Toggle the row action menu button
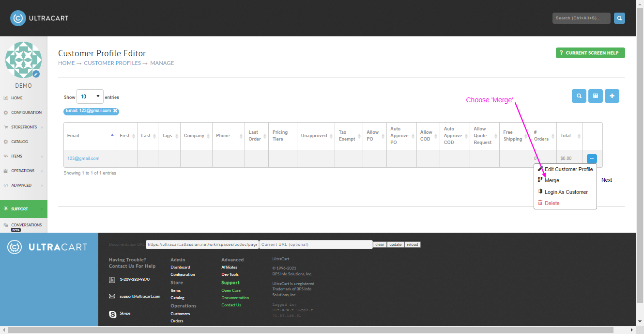644x334 pixels. pos(592,159)
